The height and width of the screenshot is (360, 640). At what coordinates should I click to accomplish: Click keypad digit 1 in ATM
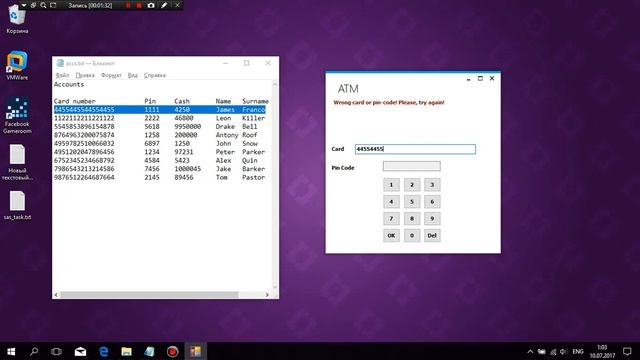click(391, 185)
